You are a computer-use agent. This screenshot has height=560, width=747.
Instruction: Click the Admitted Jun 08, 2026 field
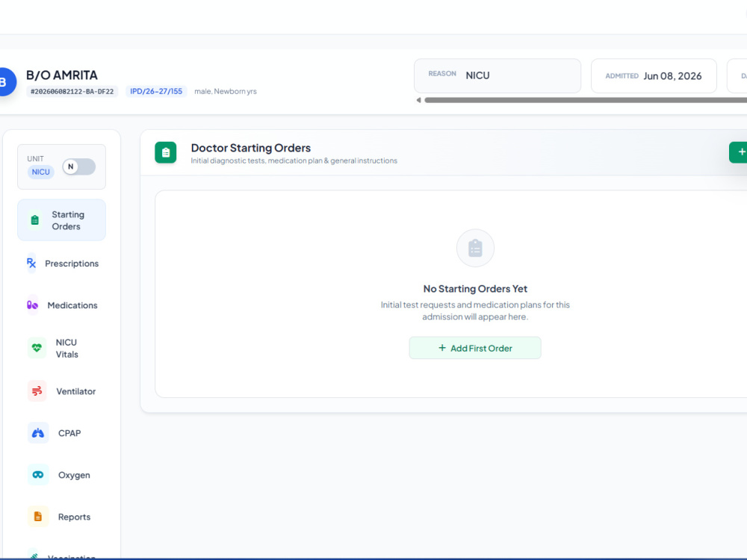coord(654,75)
